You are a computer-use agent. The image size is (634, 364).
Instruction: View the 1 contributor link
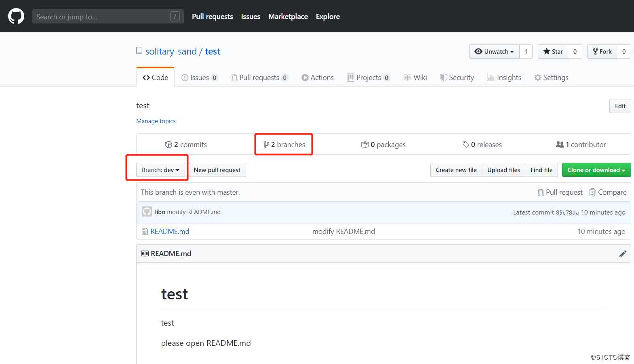pos(581,145)
